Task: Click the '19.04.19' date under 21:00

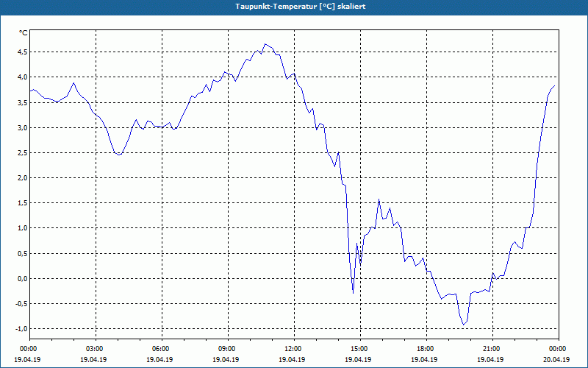Action: coord(490,359)
